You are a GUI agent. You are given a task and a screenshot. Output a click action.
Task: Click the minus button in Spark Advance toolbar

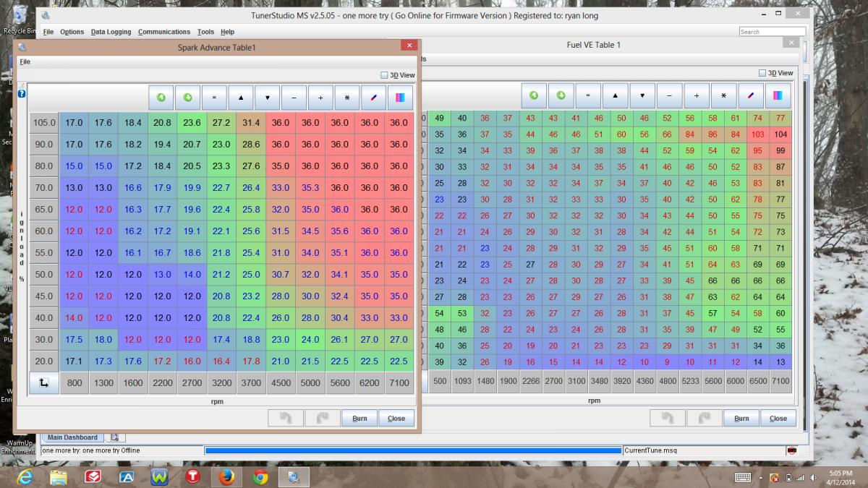pyautogui.click(x=294, y=97)
